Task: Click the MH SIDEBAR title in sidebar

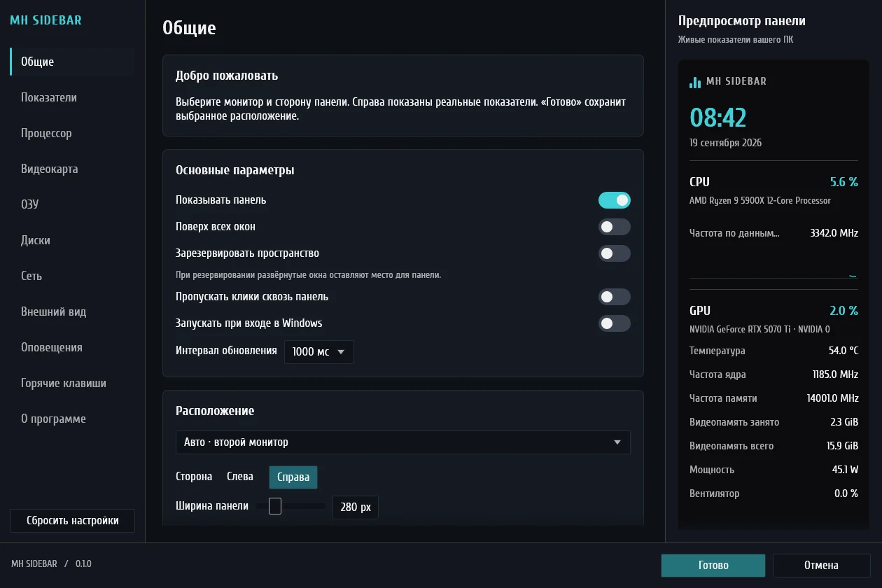Action: [x=45, y=20]
